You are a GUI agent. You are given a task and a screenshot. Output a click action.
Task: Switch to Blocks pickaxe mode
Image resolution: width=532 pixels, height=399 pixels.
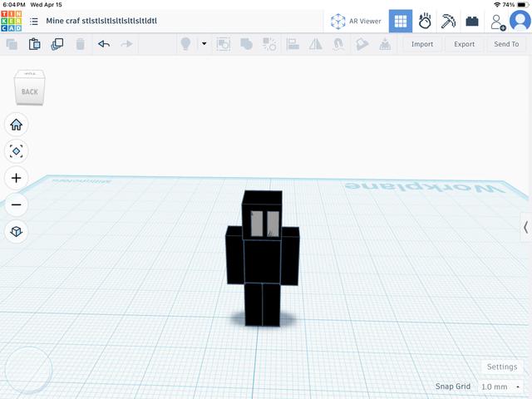(x=448, y=21)
